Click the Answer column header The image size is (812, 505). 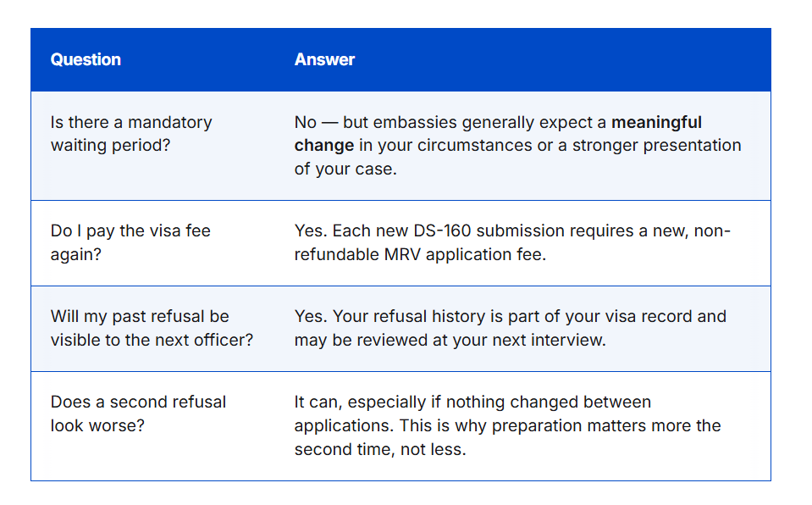point(324,59)
